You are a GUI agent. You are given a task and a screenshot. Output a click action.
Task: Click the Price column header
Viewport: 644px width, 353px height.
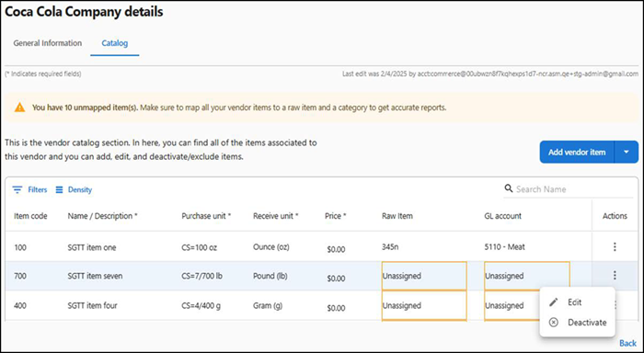(x=336, y=216)
